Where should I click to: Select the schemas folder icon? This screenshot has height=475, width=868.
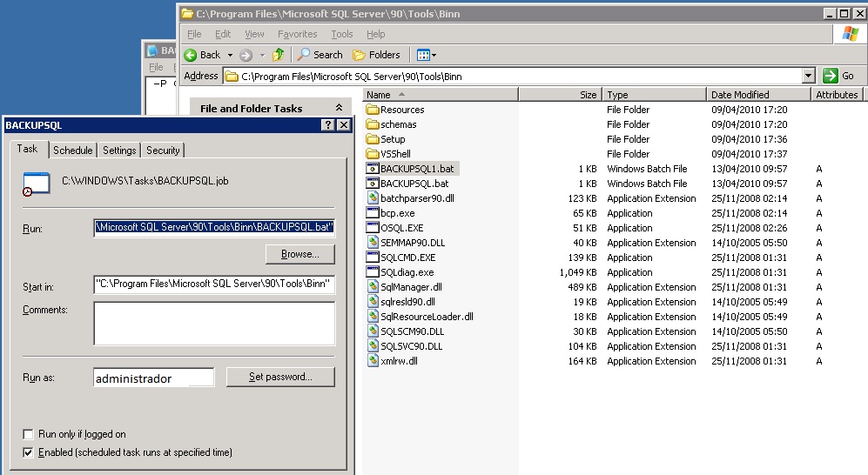coord(373,124)
